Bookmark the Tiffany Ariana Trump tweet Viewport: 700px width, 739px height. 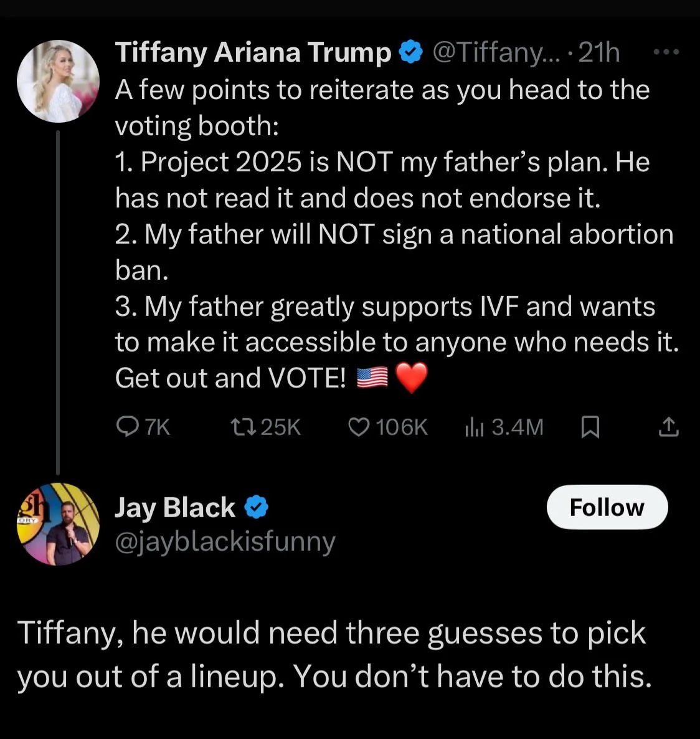click(x=590, y=427)
